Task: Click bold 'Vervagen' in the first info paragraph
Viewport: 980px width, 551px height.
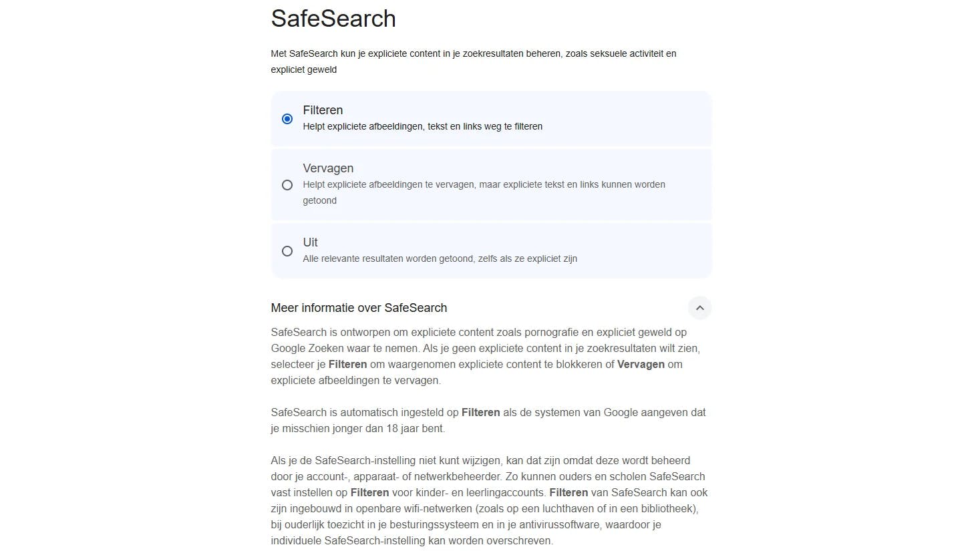Action: coord(641,365)
